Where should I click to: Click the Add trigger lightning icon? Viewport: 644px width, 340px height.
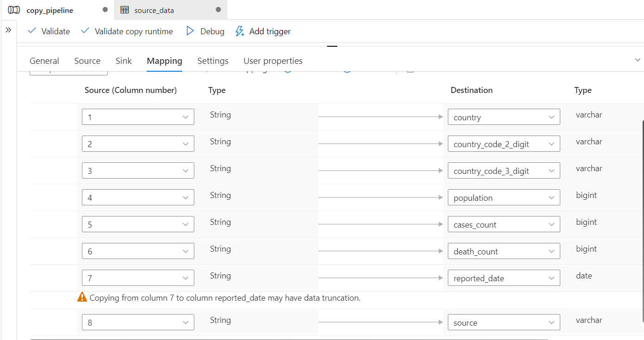click(x=240, y=31)
